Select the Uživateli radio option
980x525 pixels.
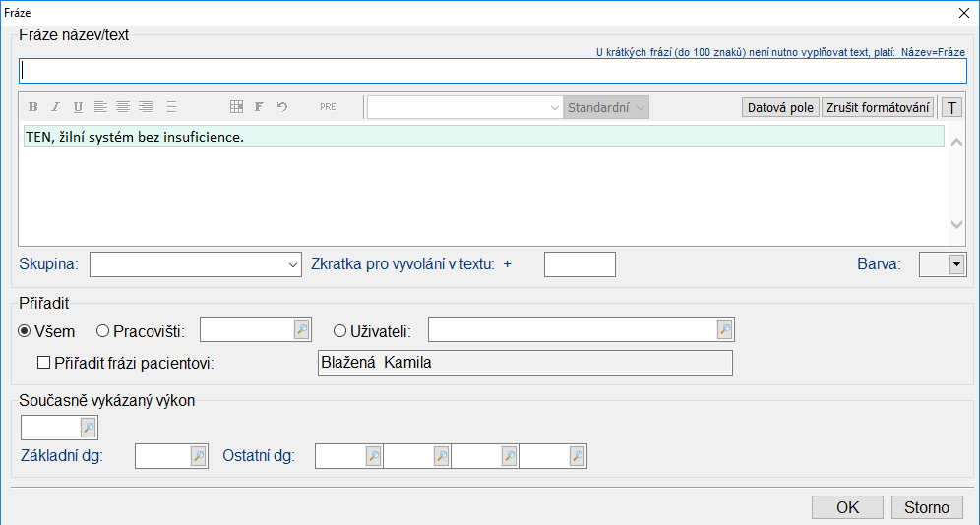[x=340, y=331]
